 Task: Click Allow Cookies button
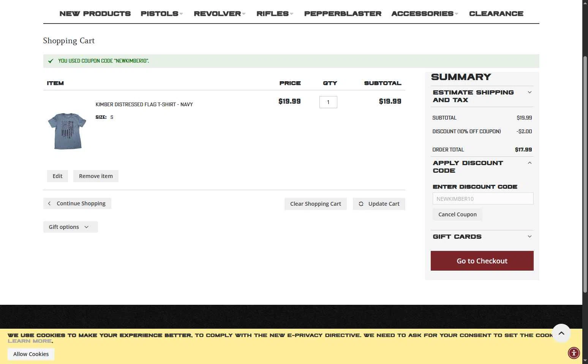click(x=31, y=354)
